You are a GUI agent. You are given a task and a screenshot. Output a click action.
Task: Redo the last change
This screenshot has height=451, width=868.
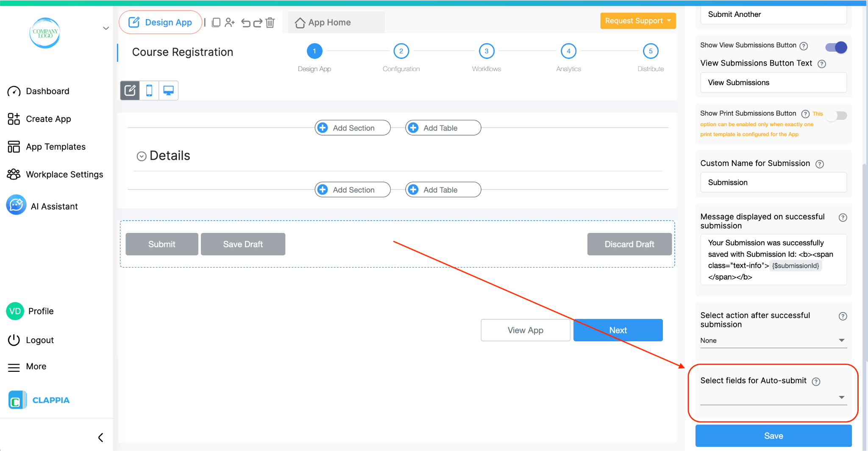[258, 22]
